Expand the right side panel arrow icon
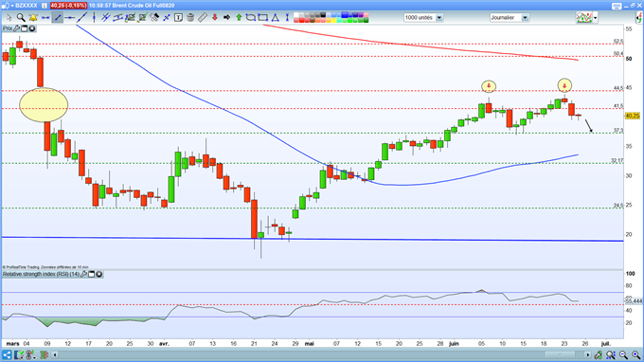Screen dimensions: 644x362 639,18
